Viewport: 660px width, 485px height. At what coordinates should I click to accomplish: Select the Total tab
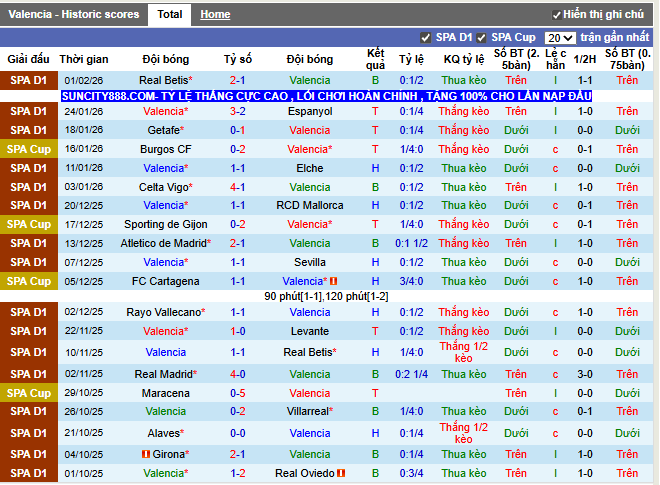pyautogui.click(x=170, y=15)
